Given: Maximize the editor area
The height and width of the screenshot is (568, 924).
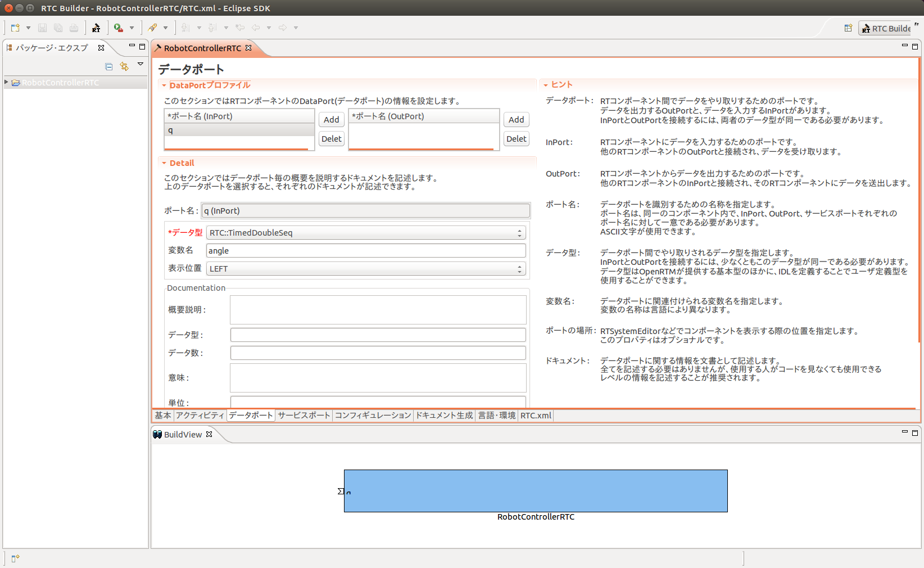Looking at the screenshot, I should click(x=915, y=47).
